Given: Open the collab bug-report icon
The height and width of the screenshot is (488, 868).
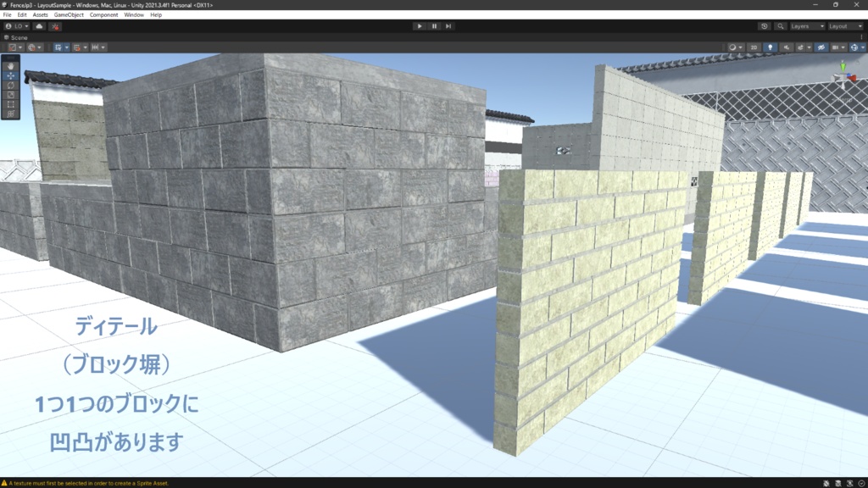Looking at the screenshot, I should tap(55, 26).
